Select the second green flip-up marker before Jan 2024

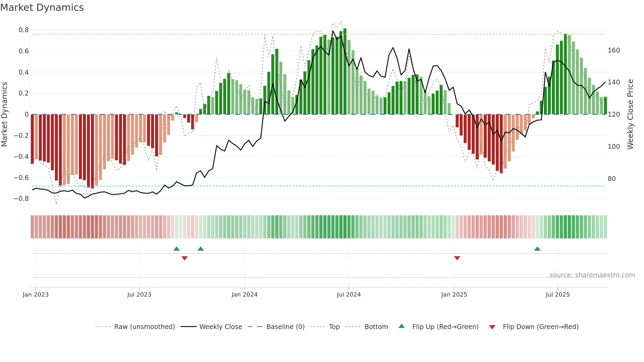point(201,249)
